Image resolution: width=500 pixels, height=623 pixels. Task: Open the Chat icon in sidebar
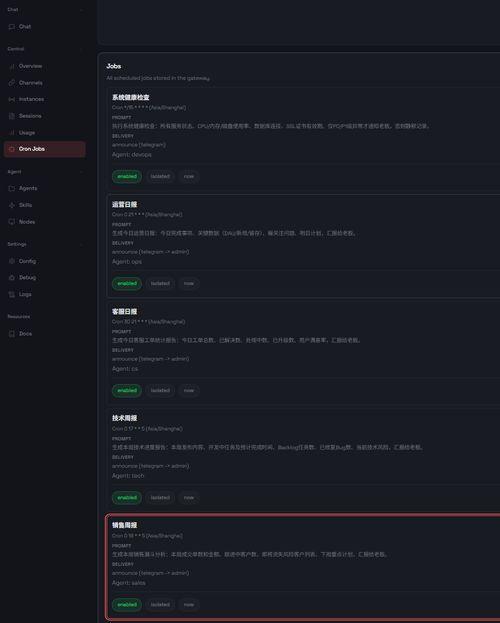[x=12, y=27]
